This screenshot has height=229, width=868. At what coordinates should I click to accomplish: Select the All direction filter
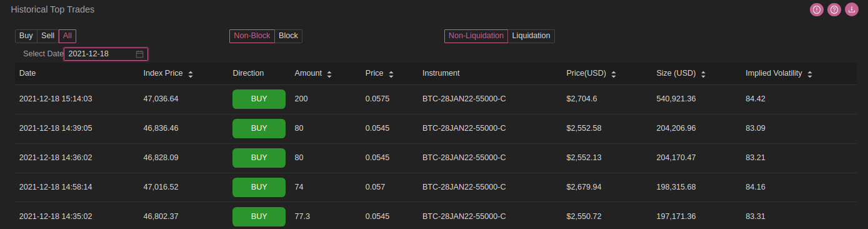[67, 36]
